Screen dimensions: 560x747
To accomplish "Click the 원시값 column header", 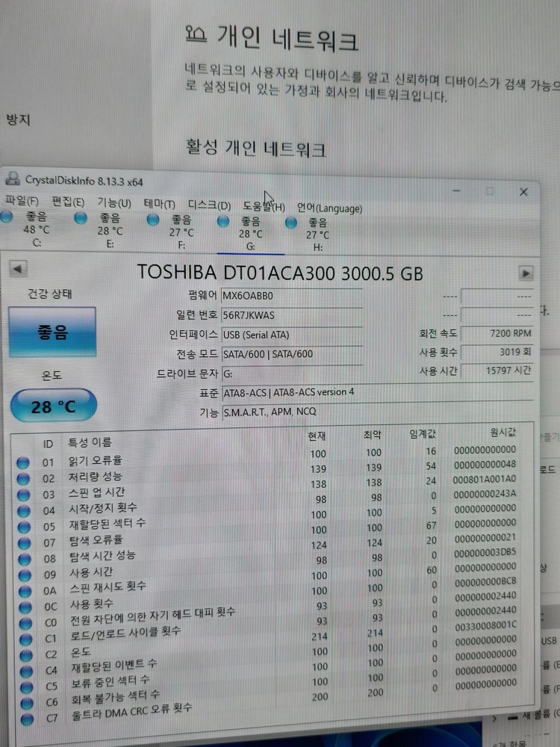I will click(x=503, y=432).
